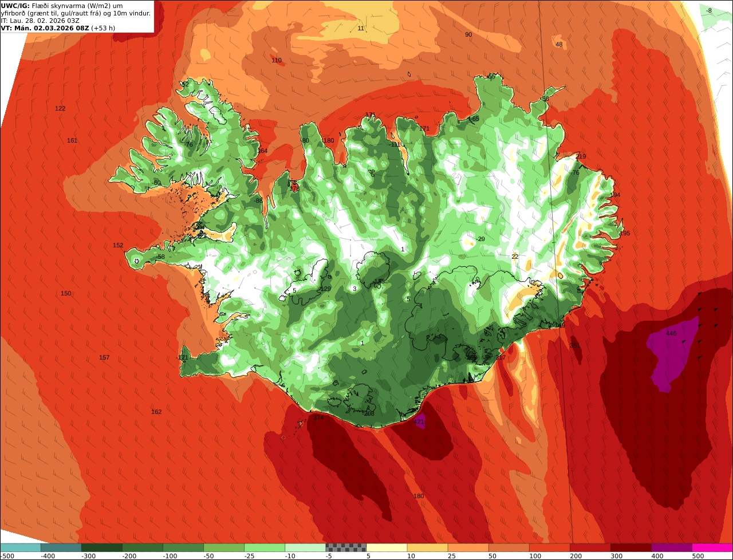Click the '(+53 h)' forecast offset label

(x=103, y=27)
